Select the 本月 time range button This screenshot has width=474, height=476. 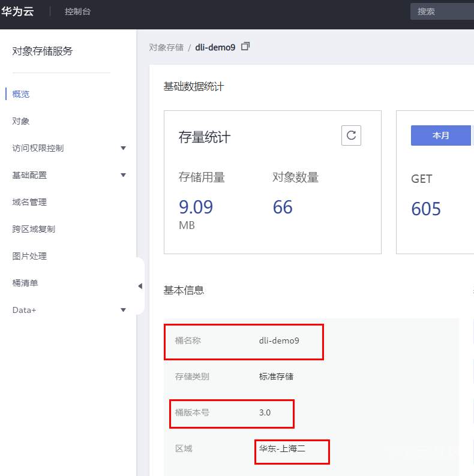point(441,135)
